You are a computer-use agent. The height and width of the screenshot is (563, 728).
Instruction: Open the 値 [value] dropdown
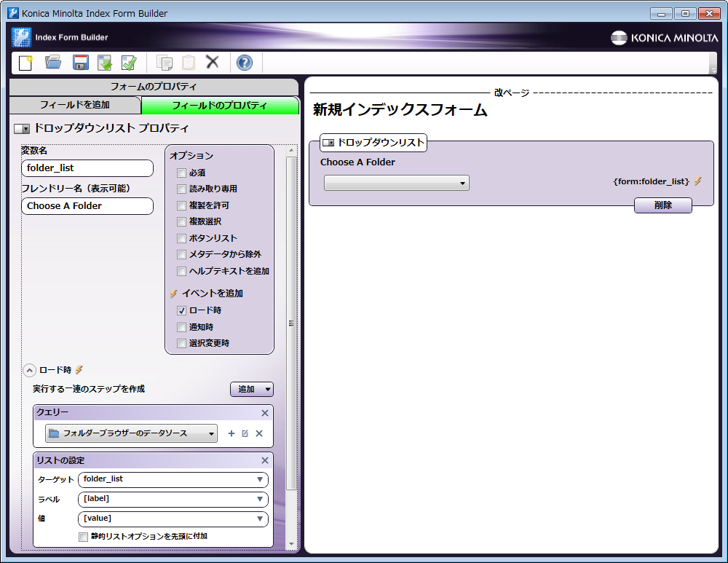click(x=173, y=519)
